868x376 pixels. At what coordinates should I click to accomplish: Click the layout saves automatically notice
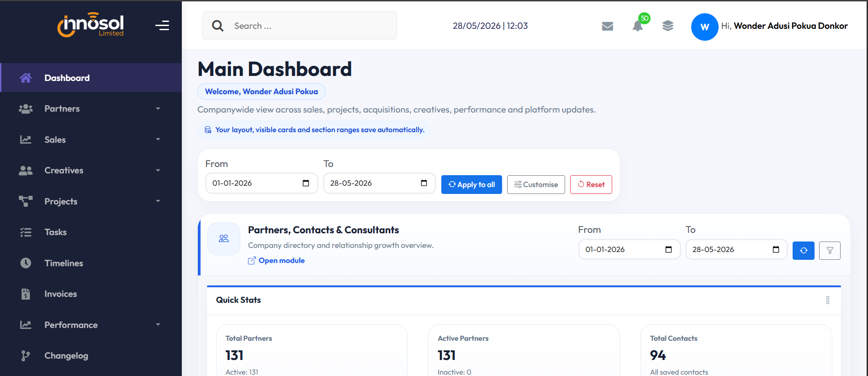(314, 130)
